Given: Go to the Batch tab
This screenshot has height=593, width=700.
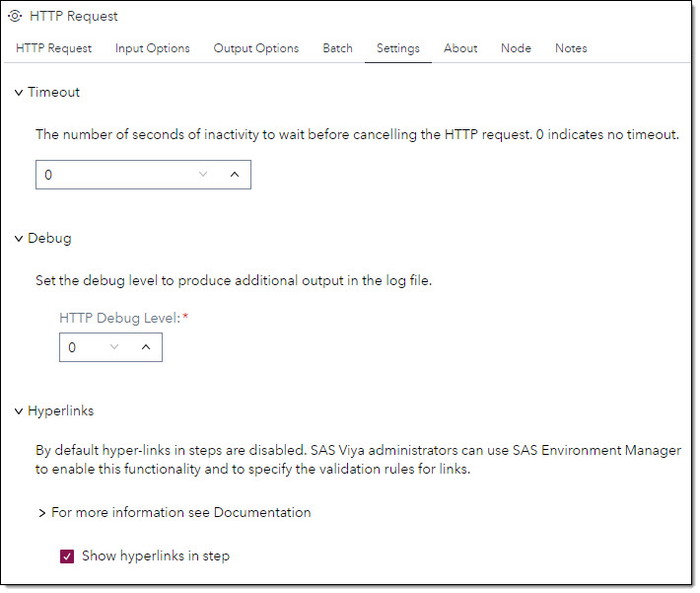Looking at the screenshot, I should 337,48.
